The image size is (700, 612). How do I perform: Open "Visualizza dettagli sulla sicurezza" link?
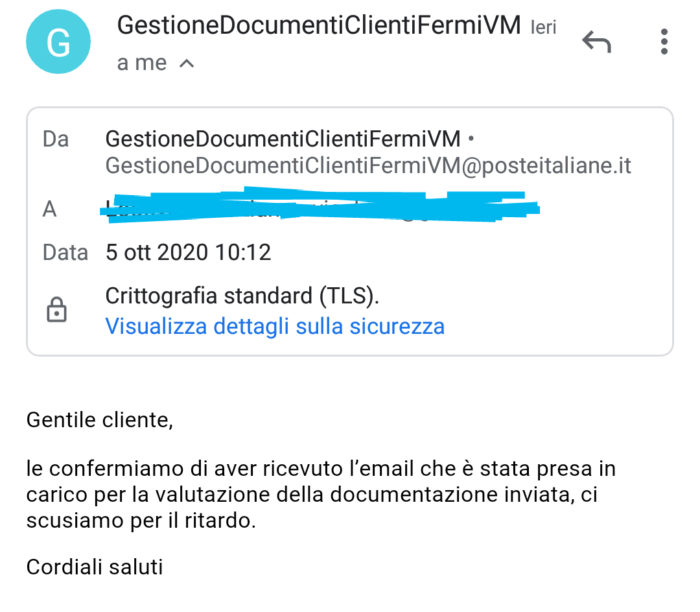coord(275,326)
